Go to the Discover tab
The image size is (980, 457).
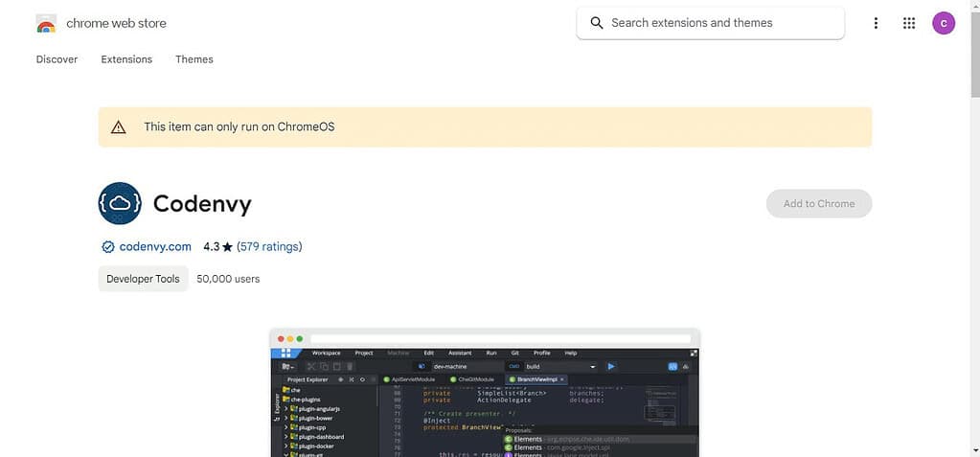click(57, 59)
